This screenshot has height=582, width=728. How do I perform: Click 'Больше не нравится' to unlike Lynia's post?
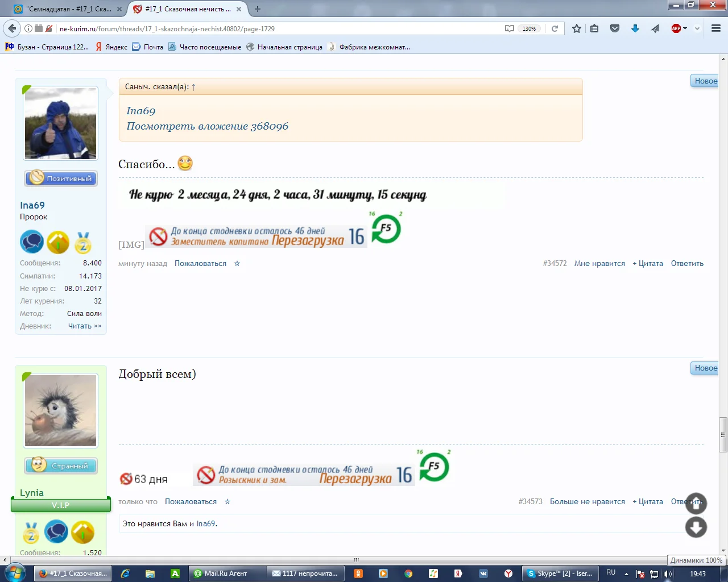coord(587,501)
